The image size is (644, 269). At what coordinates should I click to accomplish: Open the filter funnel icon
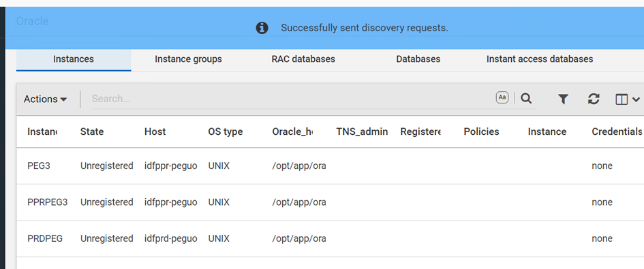(563, 99)
